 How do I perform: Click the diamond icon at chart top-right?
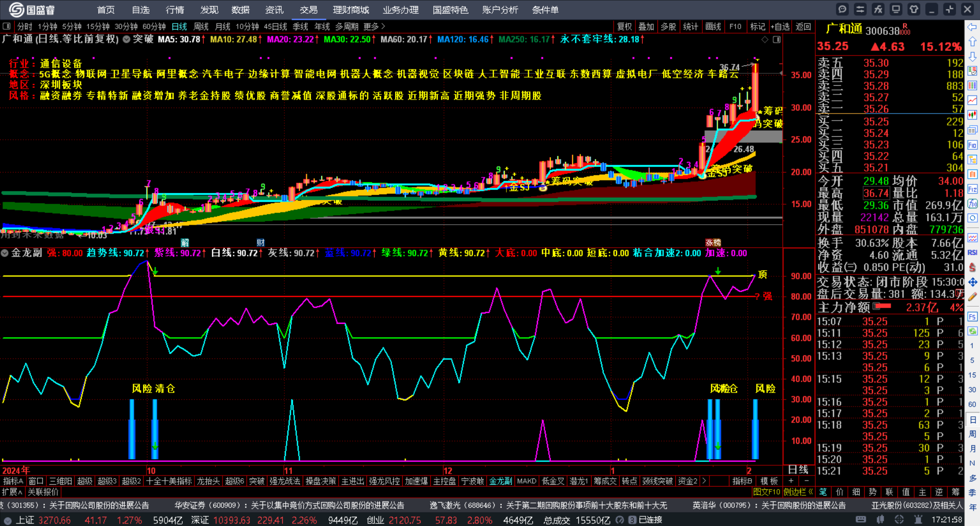point(765,39)
